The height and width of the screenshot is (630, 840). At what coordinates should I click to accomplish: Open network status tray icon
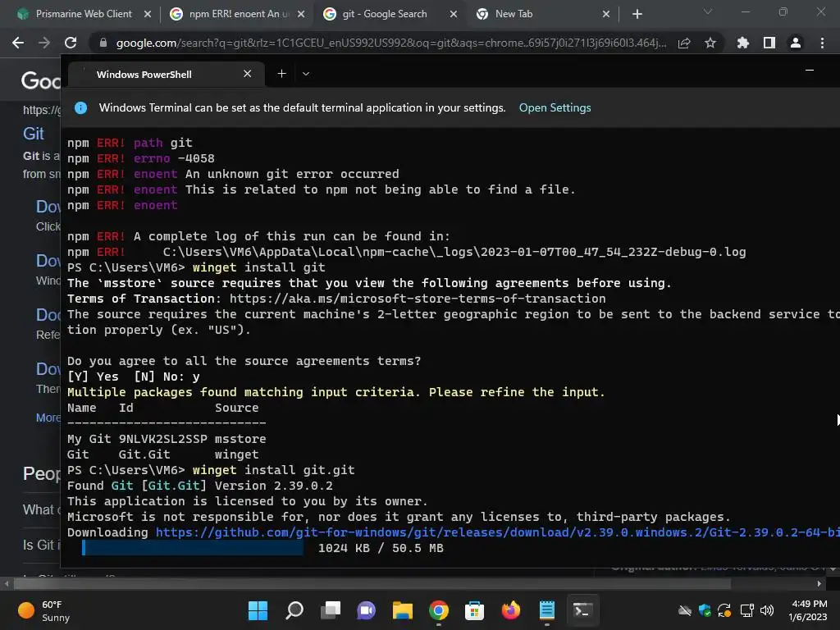point(746,610)
